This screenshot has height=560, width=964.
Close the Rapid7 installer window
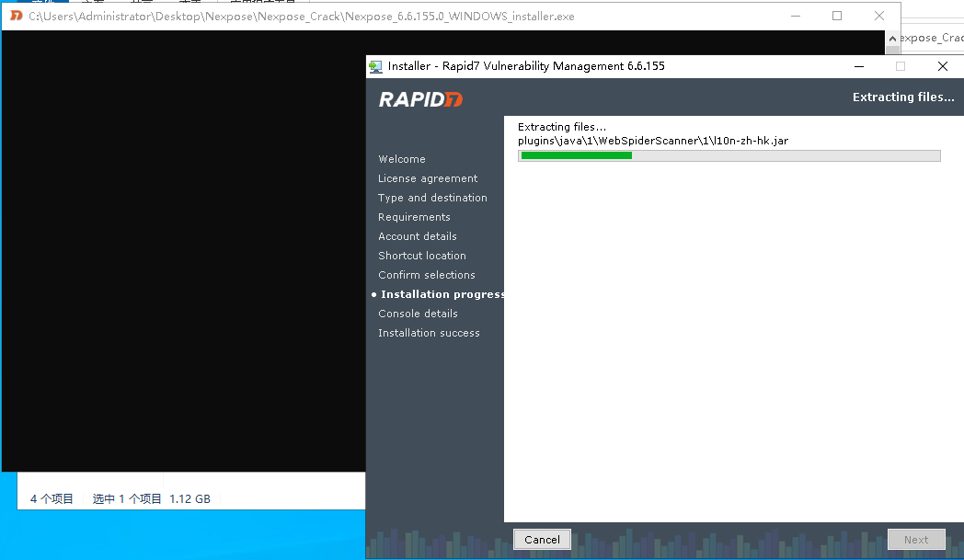(x=943, y=66)
